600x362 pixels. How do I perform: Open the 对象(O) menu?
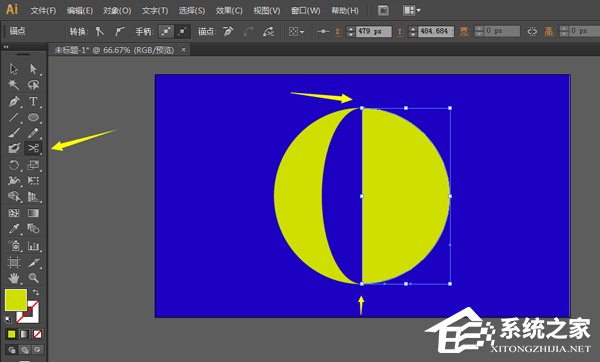click(117, 11)
